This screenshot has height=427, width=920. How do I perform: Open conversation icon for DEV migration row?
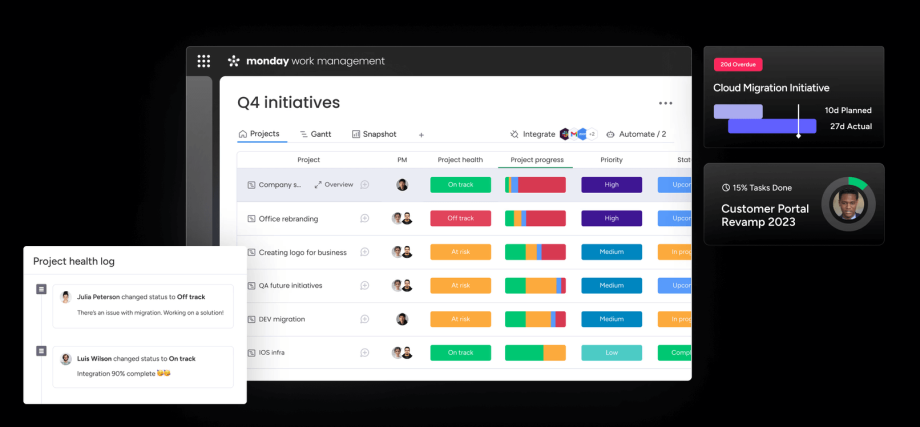point(365,320)
